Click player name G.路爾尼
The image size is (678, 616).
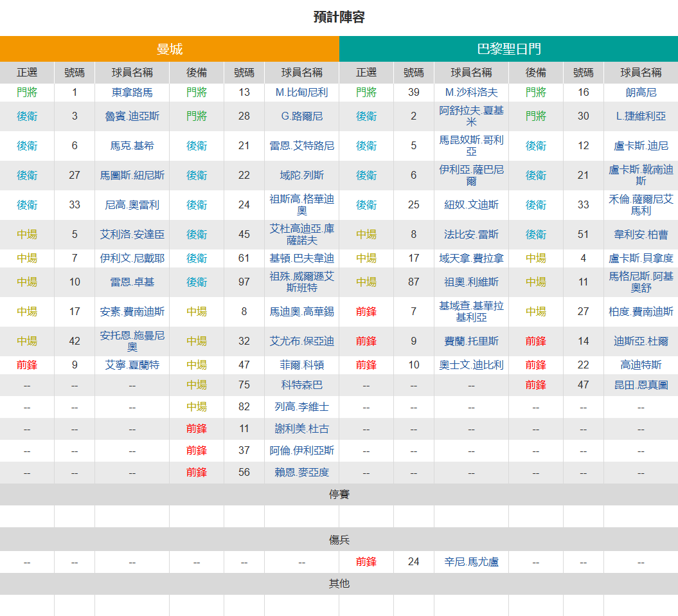(302, 116)
